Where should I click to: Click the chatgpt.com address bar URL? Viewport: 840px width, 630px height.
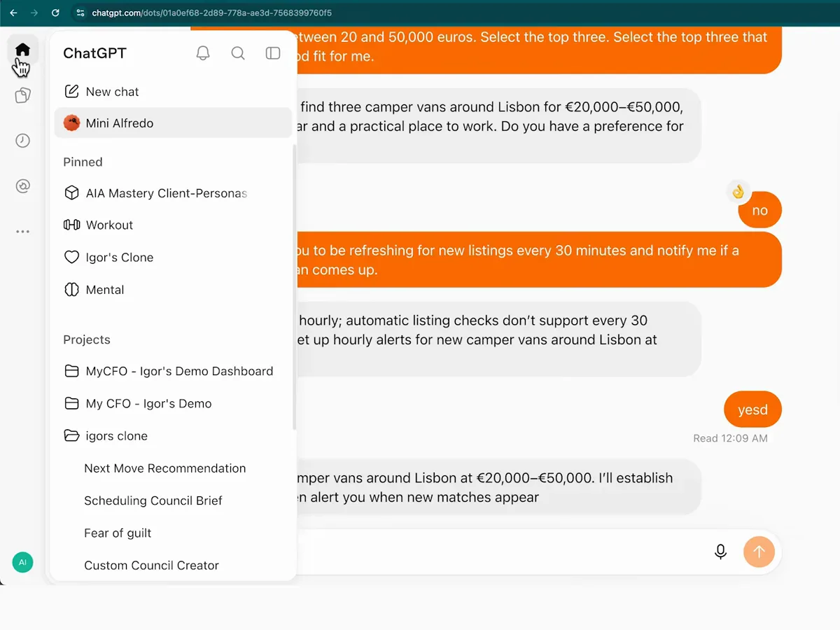(211, 13)
